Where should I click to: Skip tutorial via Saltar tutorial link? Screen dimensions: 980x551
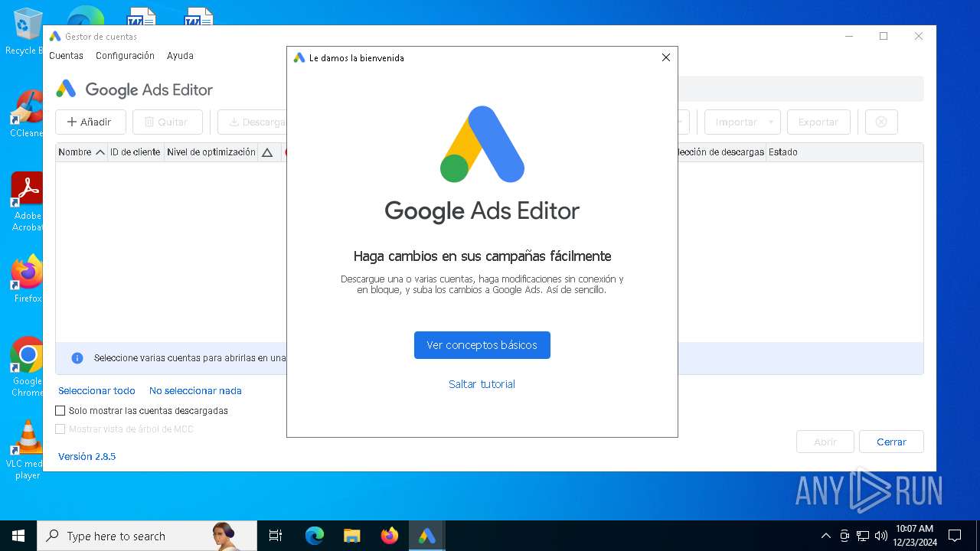(x=482, y=384)
